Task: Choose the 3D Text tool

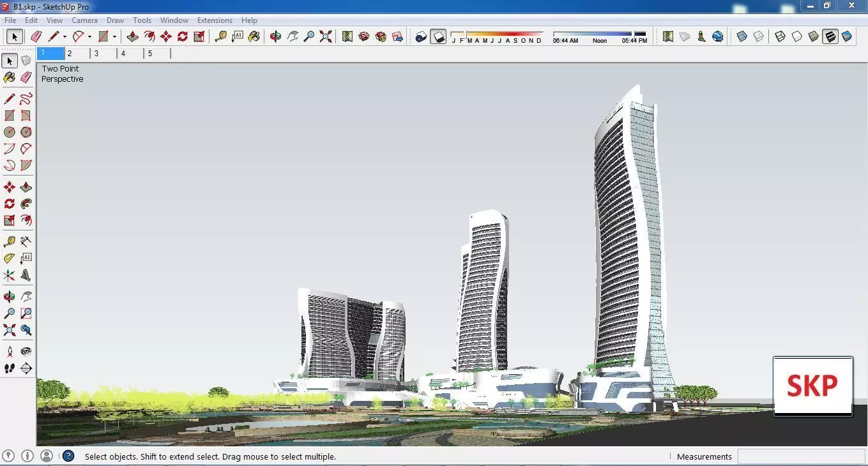Action: (x=26, y=275)
